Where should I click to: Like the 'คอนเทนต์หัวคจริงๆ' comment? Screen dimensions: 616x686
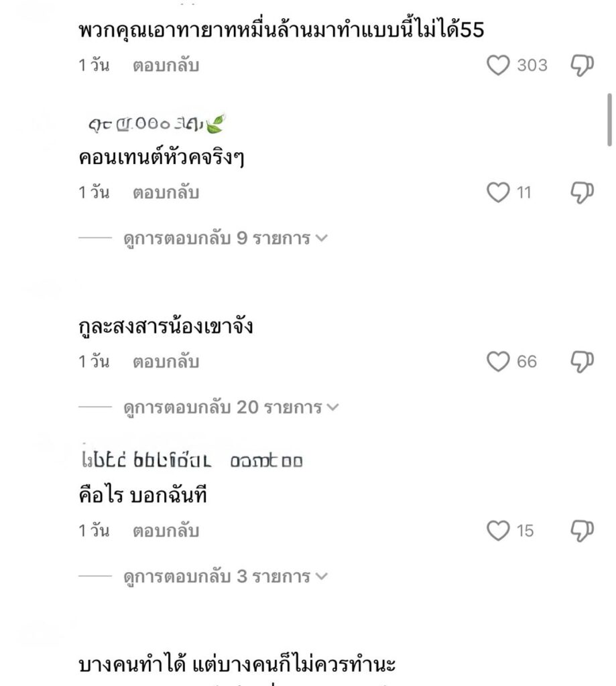coord(498,193)
